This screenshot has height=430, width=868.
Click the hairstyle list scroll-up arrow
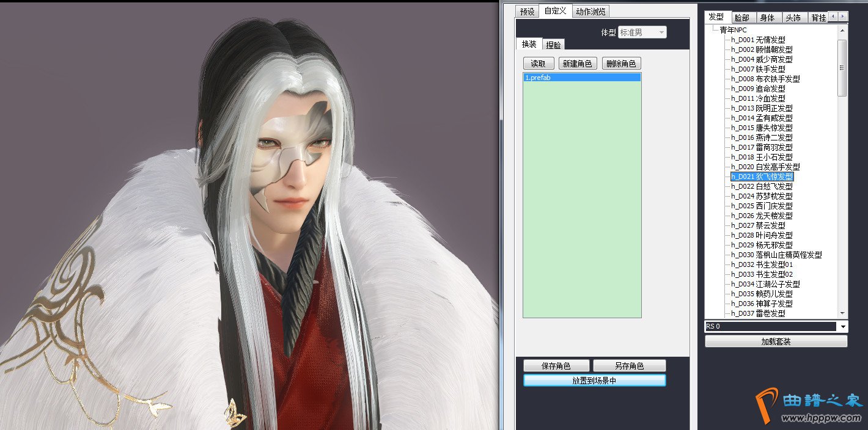tap(842, 31)
